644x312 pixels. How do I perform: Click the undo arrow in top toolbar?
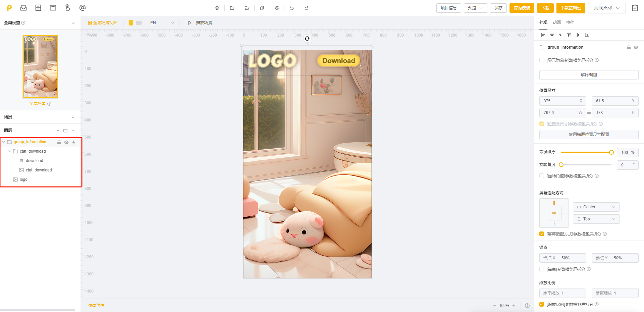tap(292, 8)
